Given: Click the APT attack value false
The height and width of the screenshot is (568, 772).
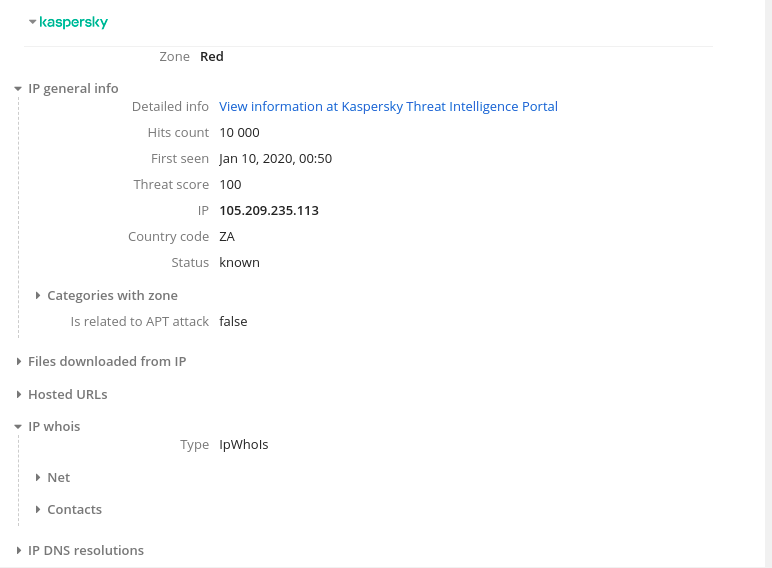Looking at the screenshot, I should [233, 321].
